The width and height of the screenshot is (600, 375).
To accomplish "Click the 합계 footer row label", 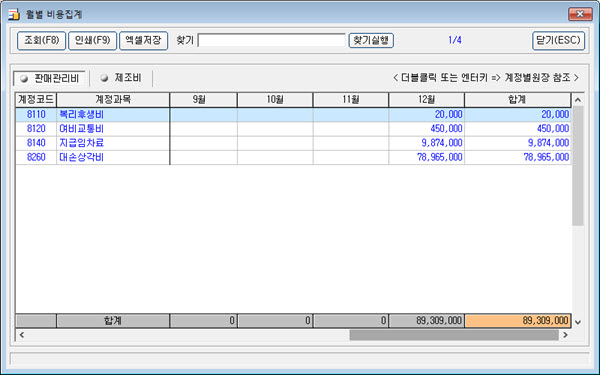I will [113, 321].
